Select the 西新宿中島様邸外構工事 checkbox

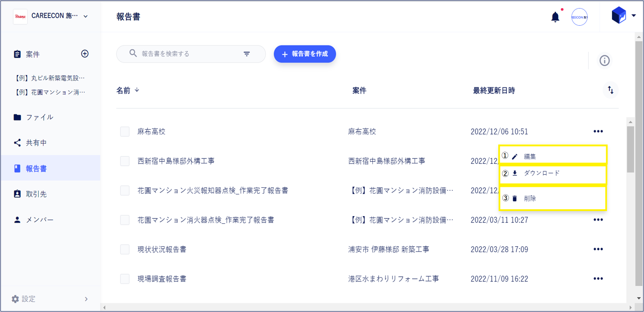125,161
